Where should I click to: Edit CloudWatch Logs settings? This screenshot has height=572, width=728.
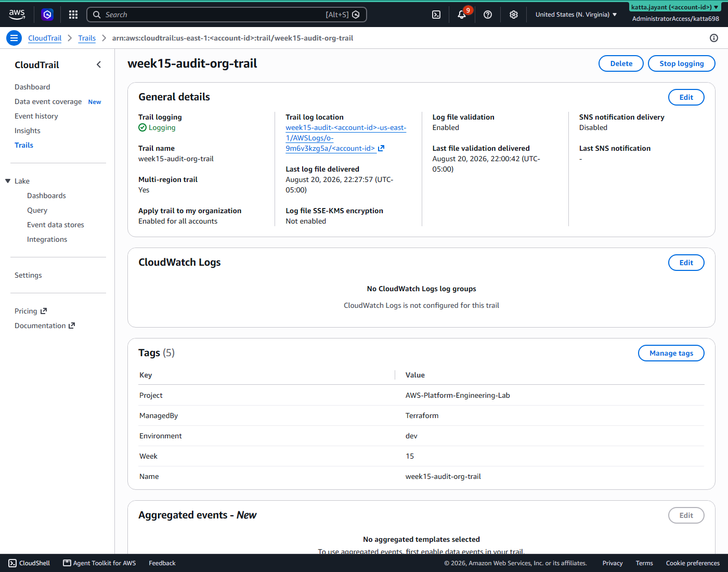click(686, 263)
